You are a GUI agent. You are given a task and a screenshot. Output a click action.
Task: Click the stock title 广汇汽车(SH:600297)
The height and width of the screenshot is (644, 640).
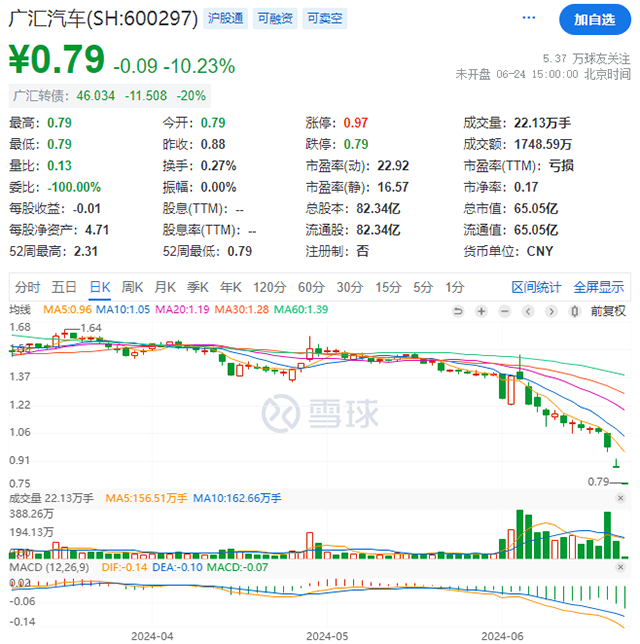point(103,18)
